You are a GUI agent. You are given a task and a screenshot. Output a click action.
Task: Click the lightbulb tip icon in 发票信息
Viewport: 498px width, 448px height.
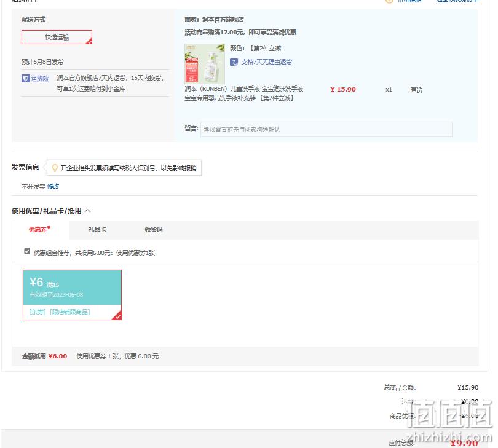55,168
